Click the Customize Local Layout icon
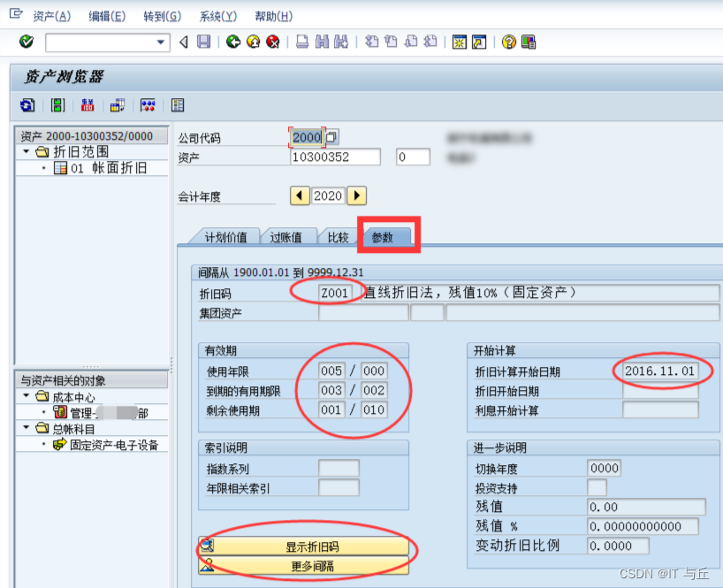 (x=529, y=42)
